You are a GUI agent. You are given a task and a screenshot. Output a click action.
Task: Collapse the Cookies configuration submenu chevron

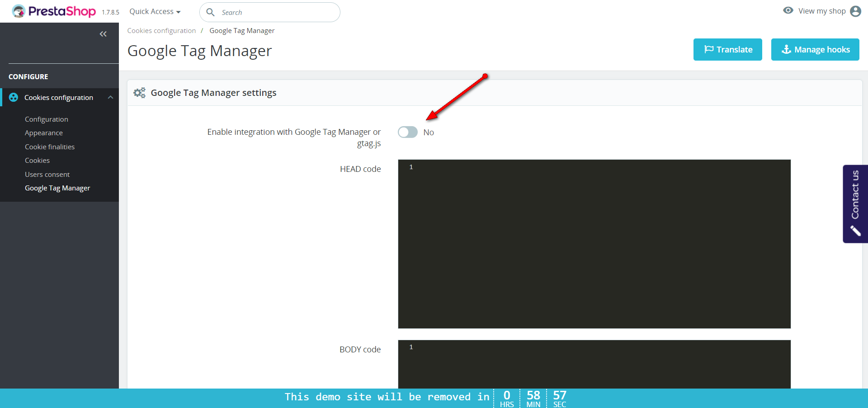click(110, 97)
